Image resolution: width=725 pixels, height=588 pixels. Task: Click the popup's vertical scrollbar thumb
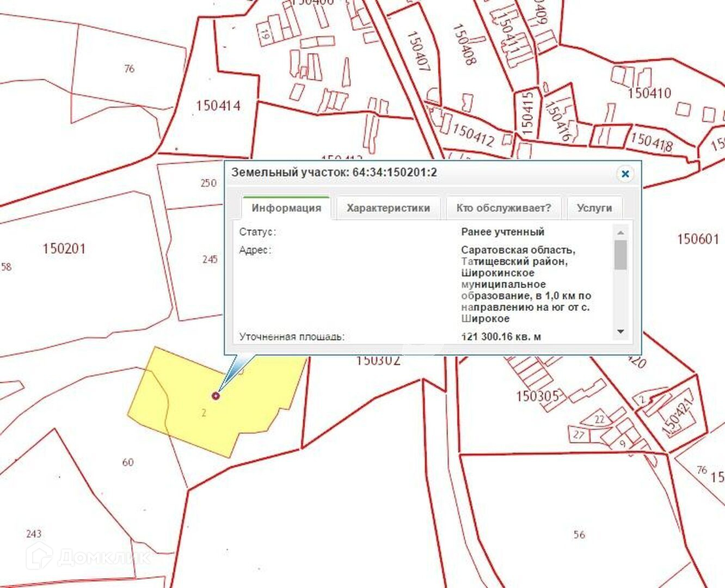[x=620, y=255]
